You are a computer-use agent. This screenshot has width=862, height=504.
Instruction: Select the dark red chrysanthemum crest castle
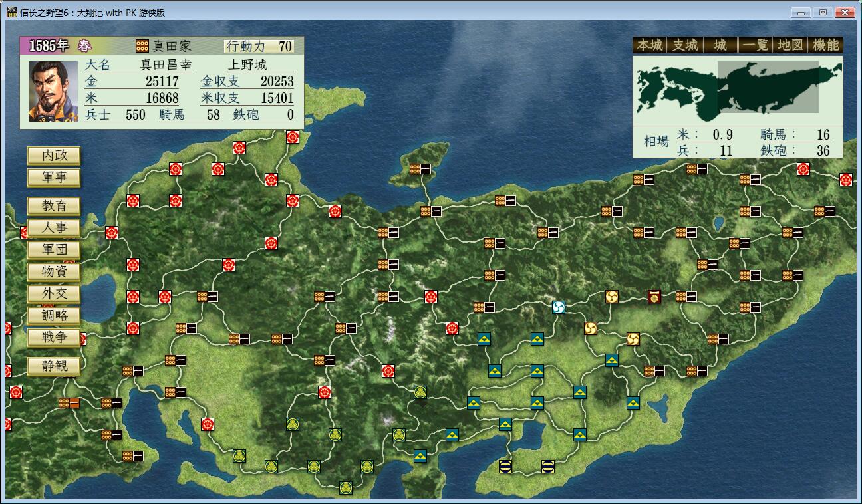tap(654, 297)
